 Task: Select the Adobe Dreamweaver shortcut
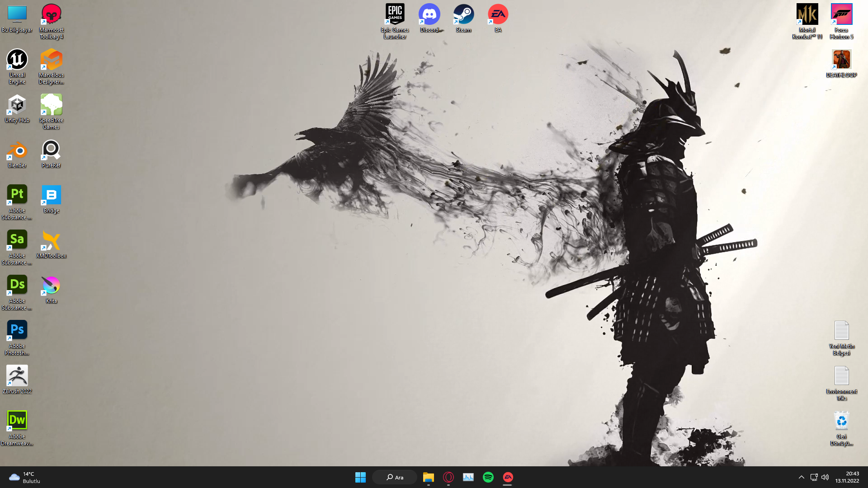17,428
